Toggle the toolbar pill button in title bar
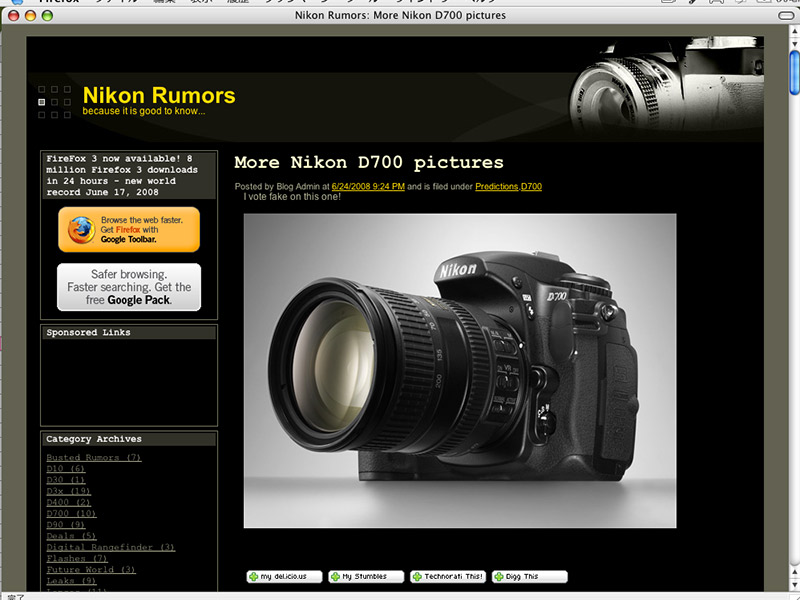 coord(786,16)
